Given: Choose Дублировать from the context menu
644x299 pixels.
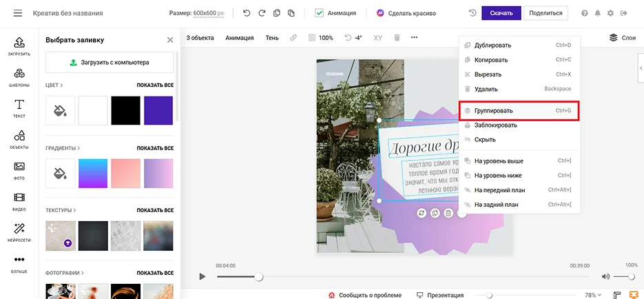Looking at the screenshot, I should (x=492, y=45).
